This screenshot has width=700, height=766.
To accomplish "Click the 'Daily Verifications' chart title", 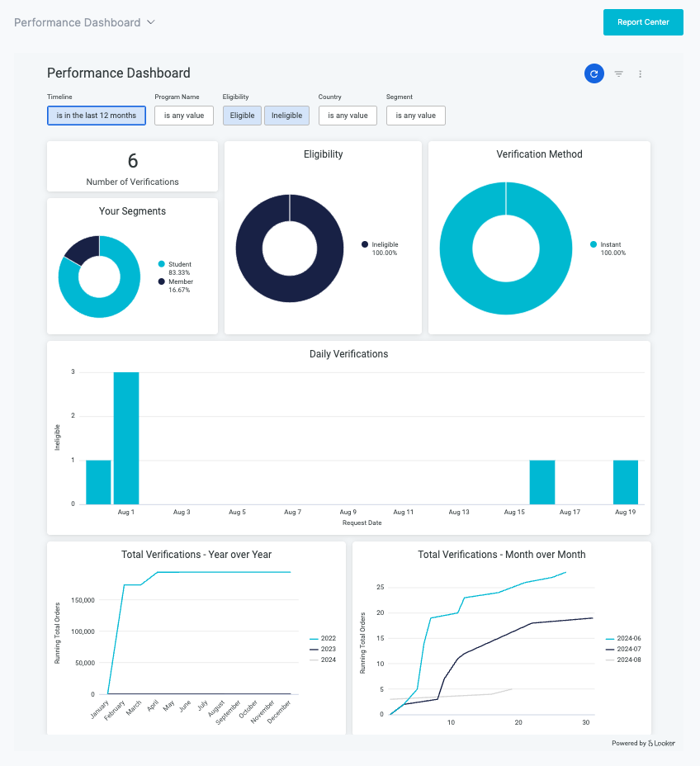I will point(349,354).
